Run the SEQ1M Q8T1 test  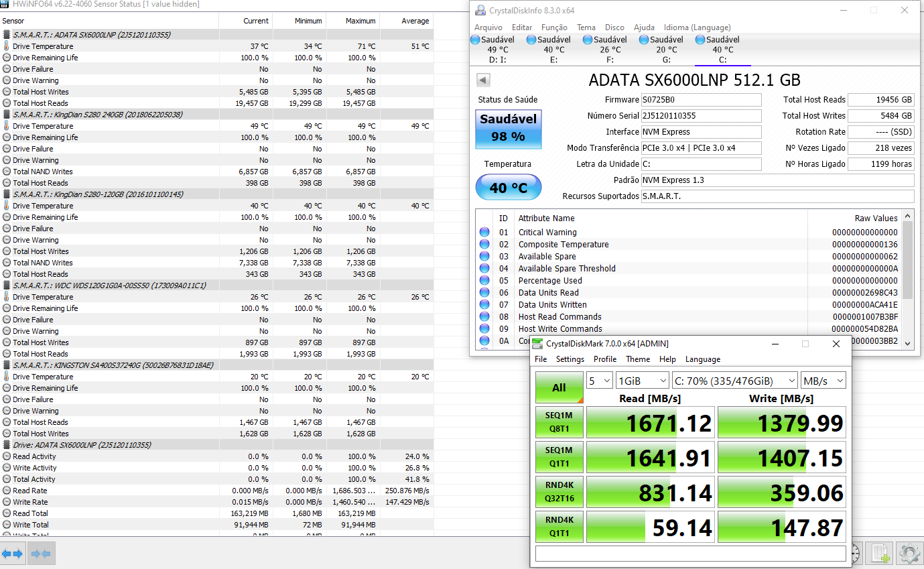click(x=559, y=422)
